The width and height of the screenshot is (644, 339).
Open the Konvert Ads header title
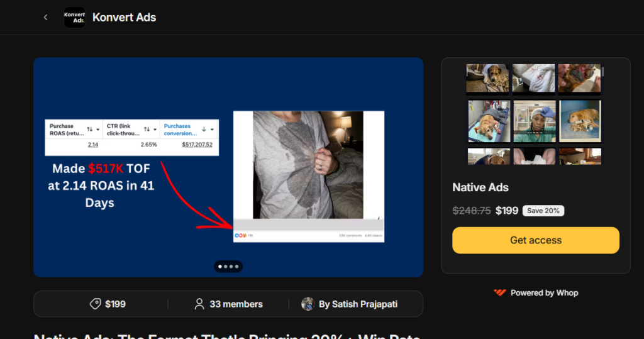coord(124,18)
